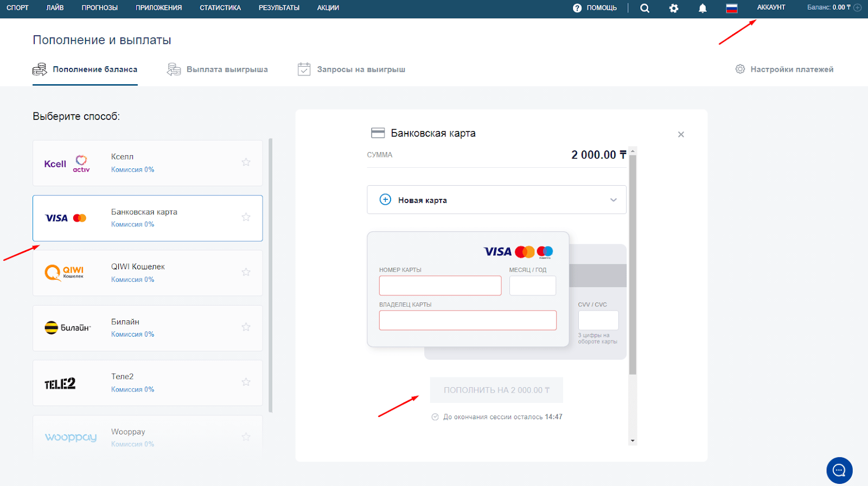The width and height of the screenshot is (868, 486).
Task: Favorite the QIWI Кошелек star
Action: (x=246, y=272)
